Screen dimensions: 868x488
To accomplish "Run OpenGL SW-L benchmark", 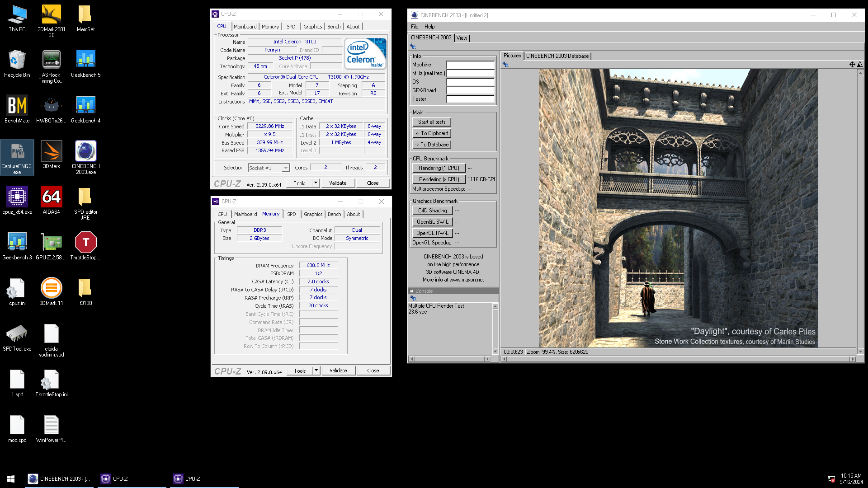I will tap(432, 222).
